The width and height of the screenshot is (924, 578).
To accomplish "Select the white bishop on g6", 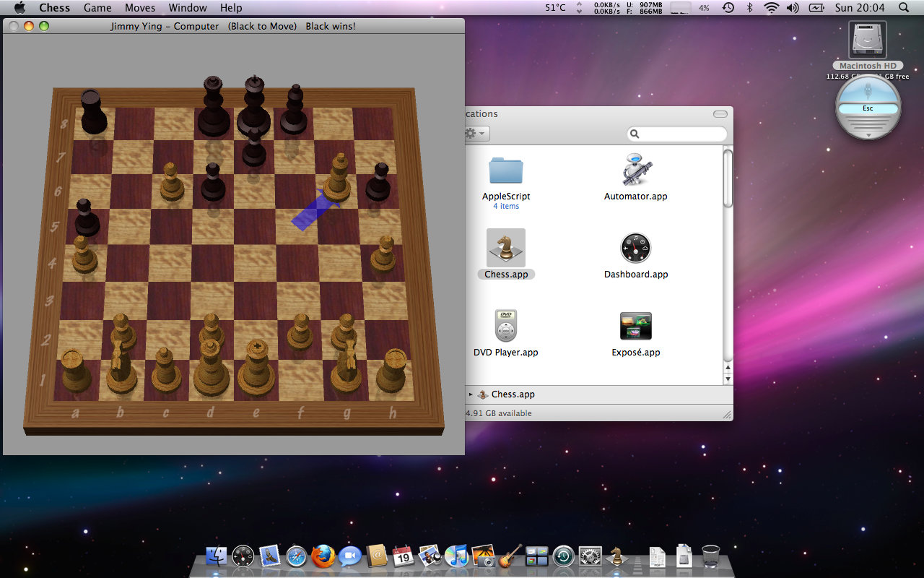I will click(336, 179).
